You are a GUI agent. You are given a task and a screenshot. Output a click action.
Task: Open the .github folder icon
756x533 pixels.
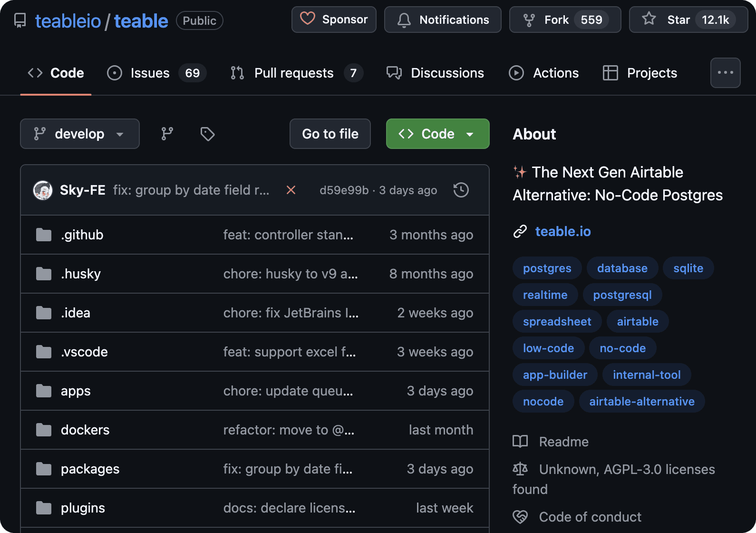click(44, 235)
